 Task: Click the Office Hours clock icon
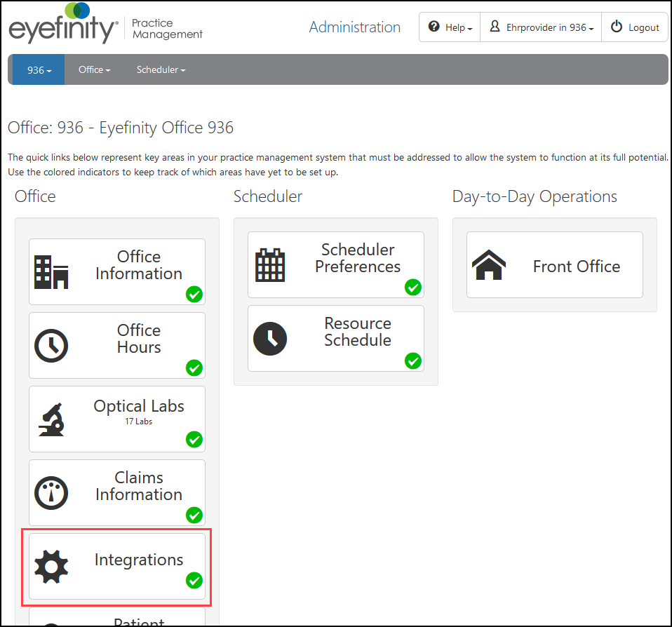pyautogui.click(x=51, y=346)
